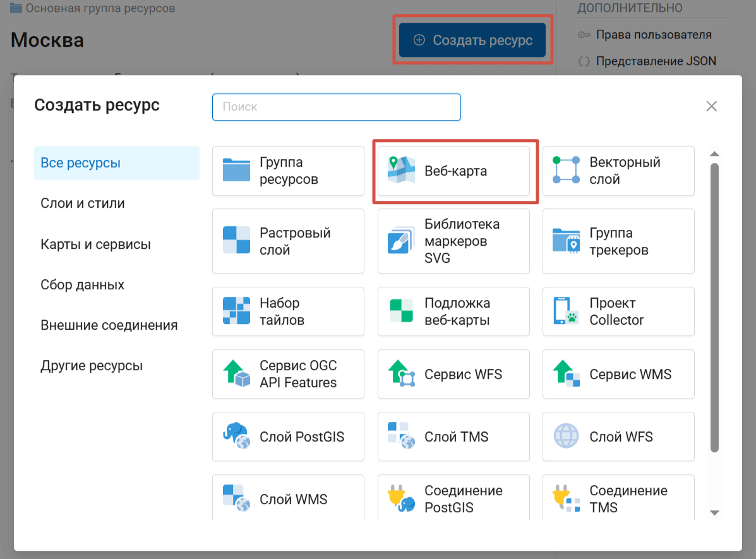Click the scroll-down arrow of the resource list
756x559 pixels.
(x=714, y=512)
